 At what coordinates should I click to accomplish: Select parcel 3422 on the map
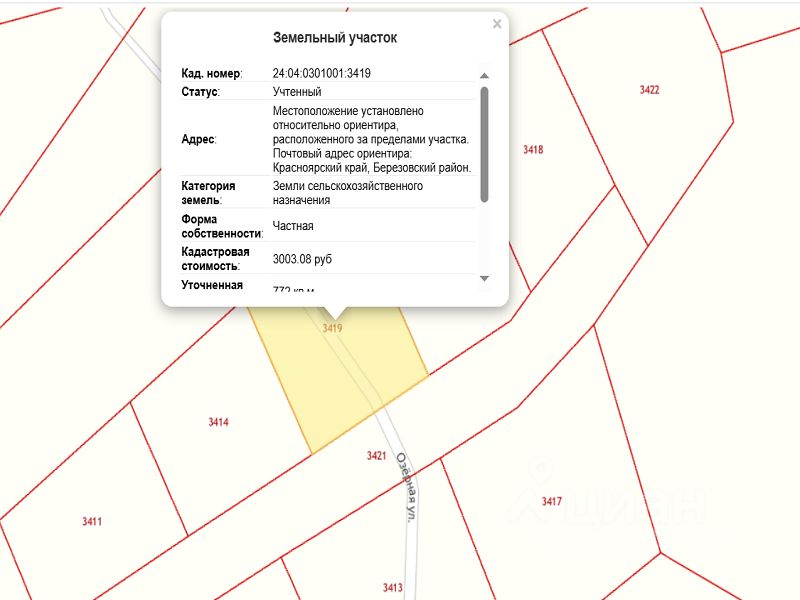coord(649,90)
